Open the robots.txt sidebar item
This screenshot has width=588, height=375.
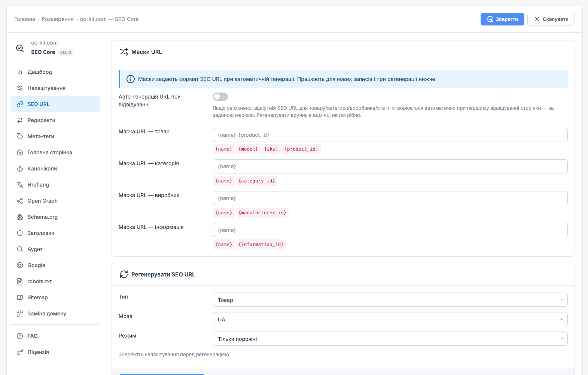[55, 281]
